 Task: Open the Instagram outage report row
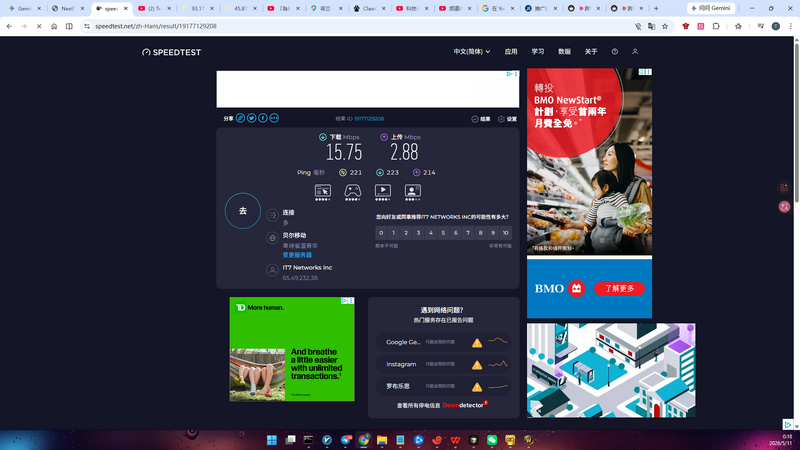pyautogui.click(x=443, y=364)
